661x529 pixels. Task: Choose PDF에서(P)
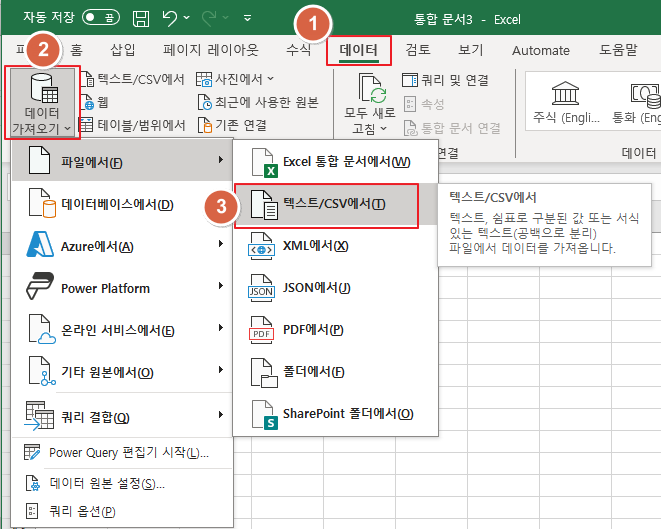click(x=336, y=329)
